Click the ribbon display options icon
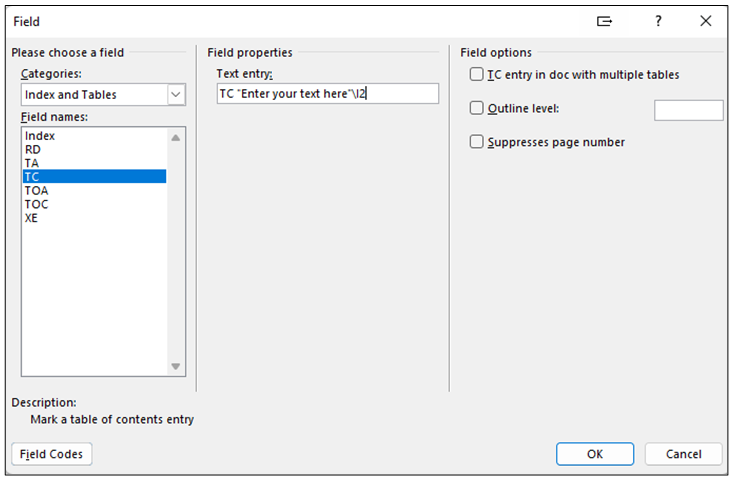 click(604, 21)
